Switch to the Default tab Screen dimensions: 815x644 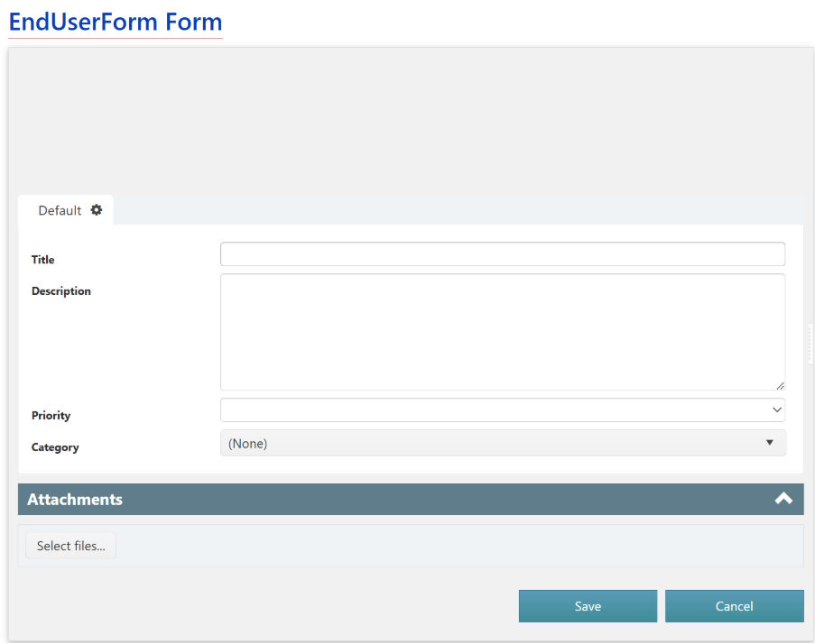coord(60,210)
